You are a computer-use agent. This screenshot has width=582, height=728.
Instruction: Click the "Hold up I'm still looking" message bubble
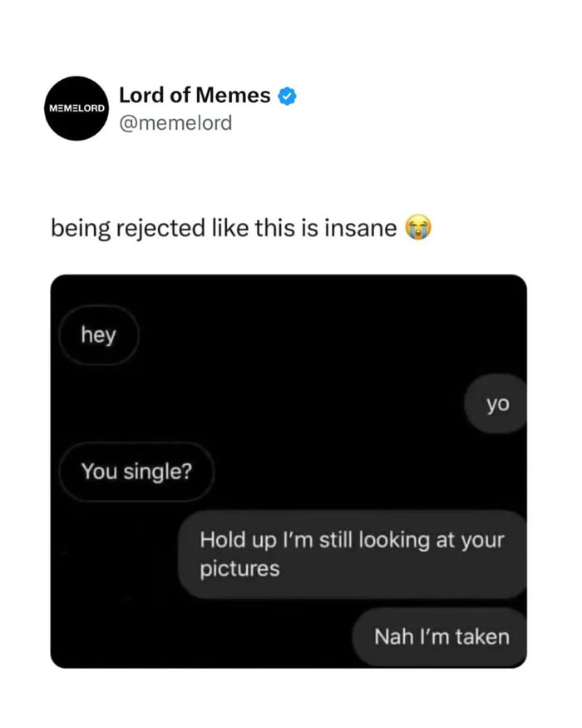[x=353, y=554]
